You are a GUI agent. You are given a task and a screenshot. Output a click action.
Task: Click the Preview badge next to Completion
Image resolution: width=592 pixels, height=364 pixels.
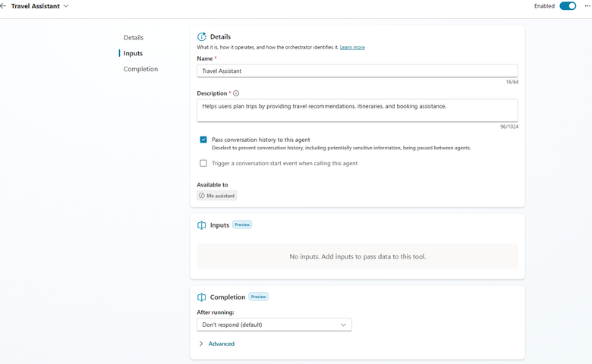[x=258, y=297]
